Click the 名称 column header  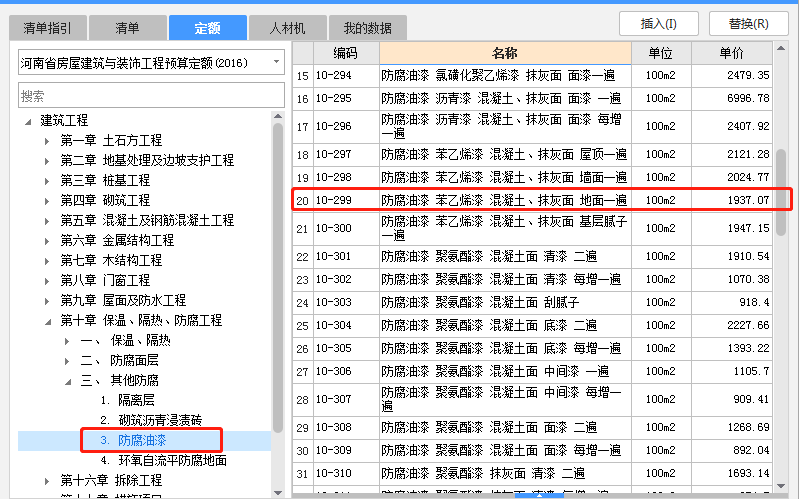click(505, 52)
